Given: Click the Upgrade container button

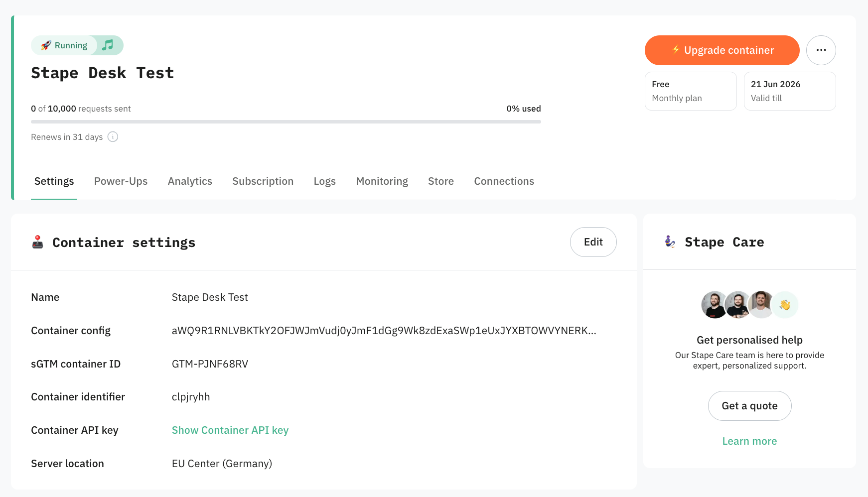Looking at the screenshot, I should pos(722,50).
